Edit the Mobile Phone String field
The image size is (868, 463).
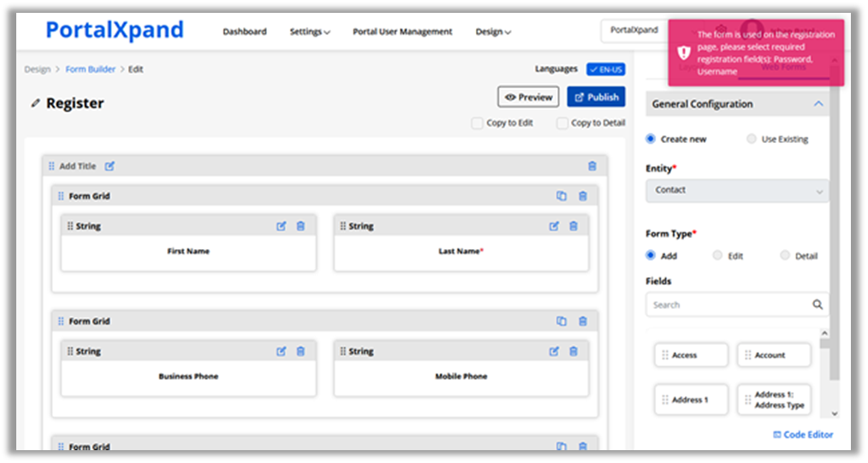tap(554, 352)
